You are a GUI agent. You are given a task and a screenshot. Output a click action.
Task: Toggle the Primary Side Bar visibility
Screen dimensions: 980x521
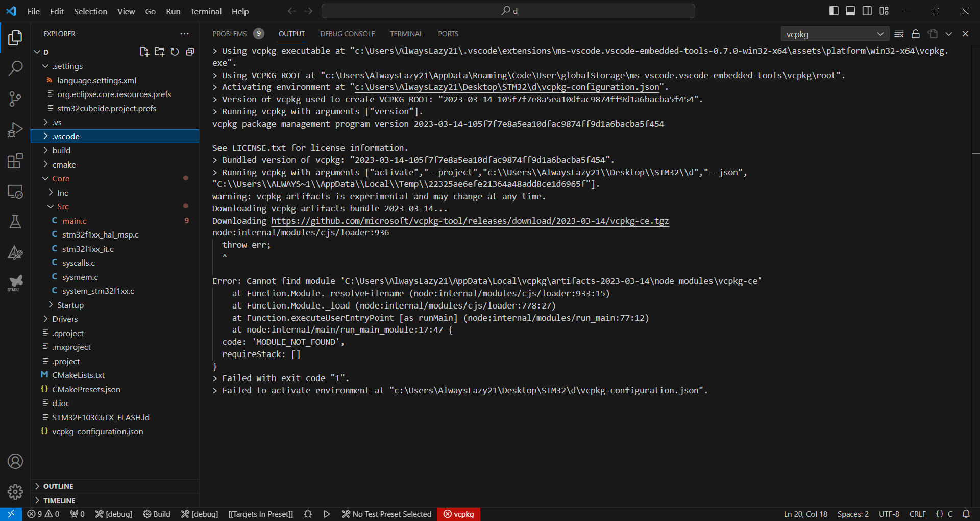tap(834, 10)
